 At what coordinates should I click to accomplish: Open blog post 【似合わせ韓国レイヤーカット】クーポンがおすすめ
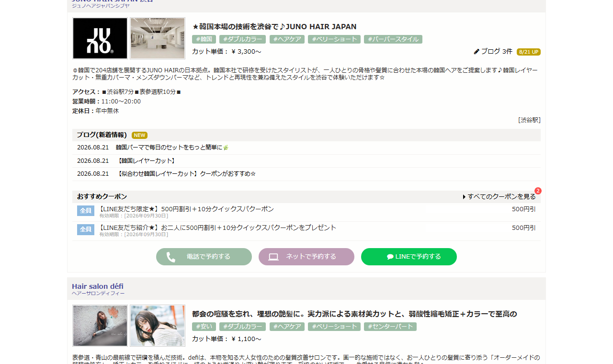pyautogui.click(x=186, y=173)
